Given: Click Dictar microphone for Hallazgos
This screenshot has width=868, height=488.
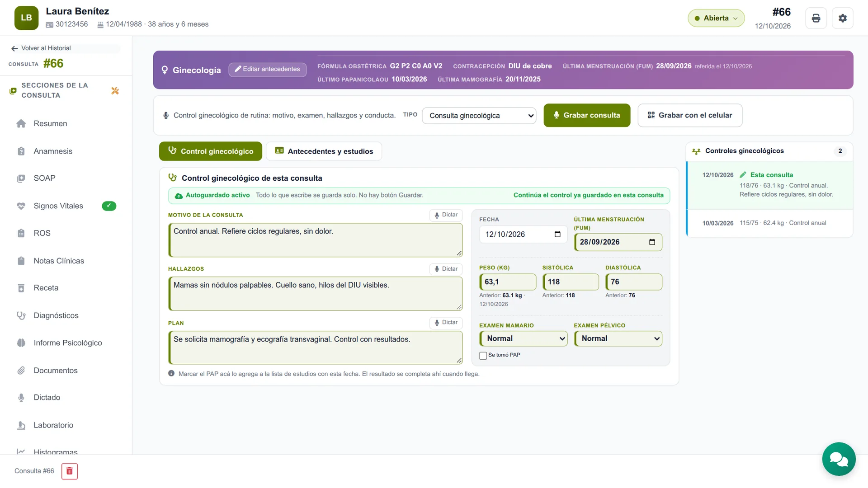Looking at the screenshot, I should click(x=446, y=269).
